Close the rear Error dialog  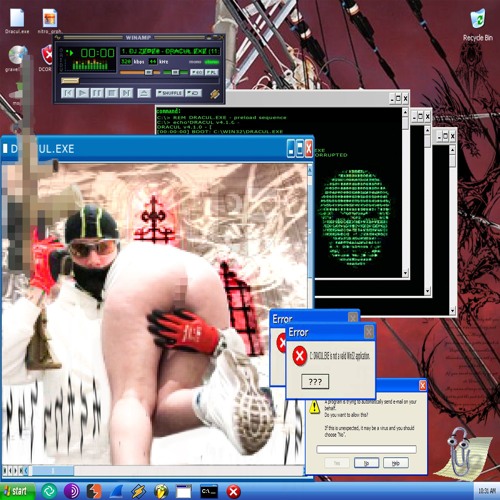click(x=353, y=317)
